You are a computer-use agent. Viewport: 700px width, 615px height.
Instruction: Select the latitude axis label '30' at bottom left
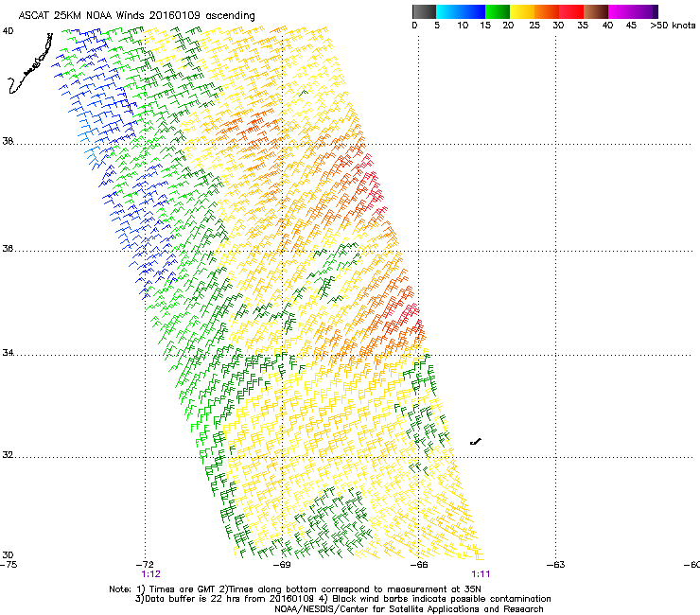pyautogui.click(x=8, y=554)
